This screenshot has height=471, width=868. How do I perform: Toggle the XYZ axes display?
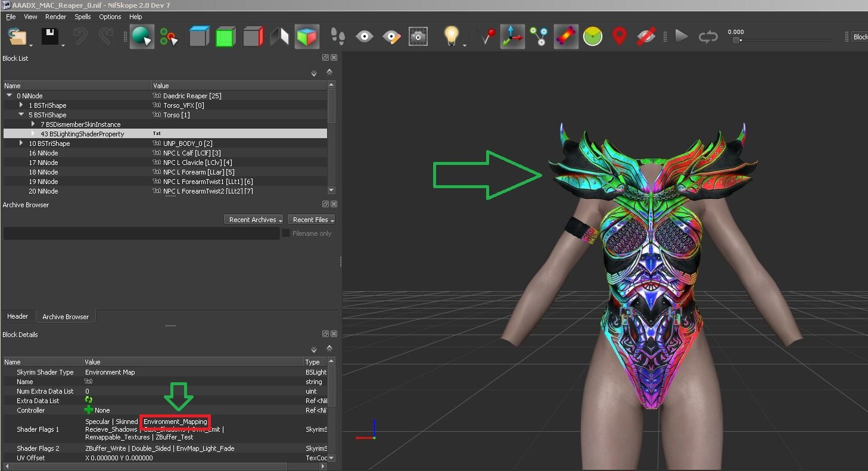click(512, 37)
